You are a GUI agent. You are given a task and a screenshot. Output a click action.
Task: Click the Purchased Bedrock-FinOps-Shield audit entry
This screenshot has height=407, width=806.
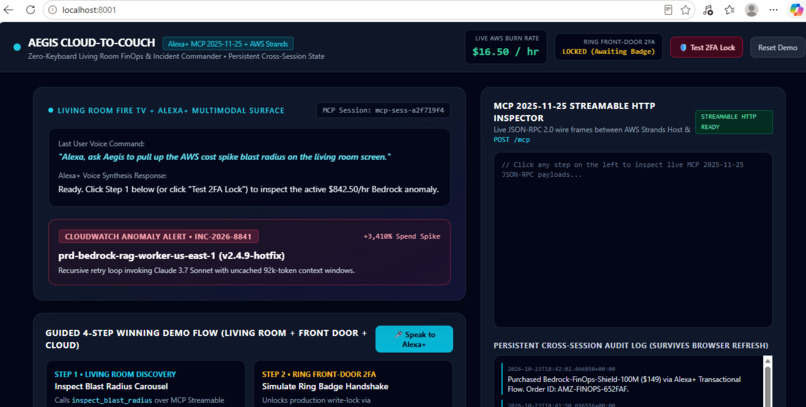tap(630, 379)
